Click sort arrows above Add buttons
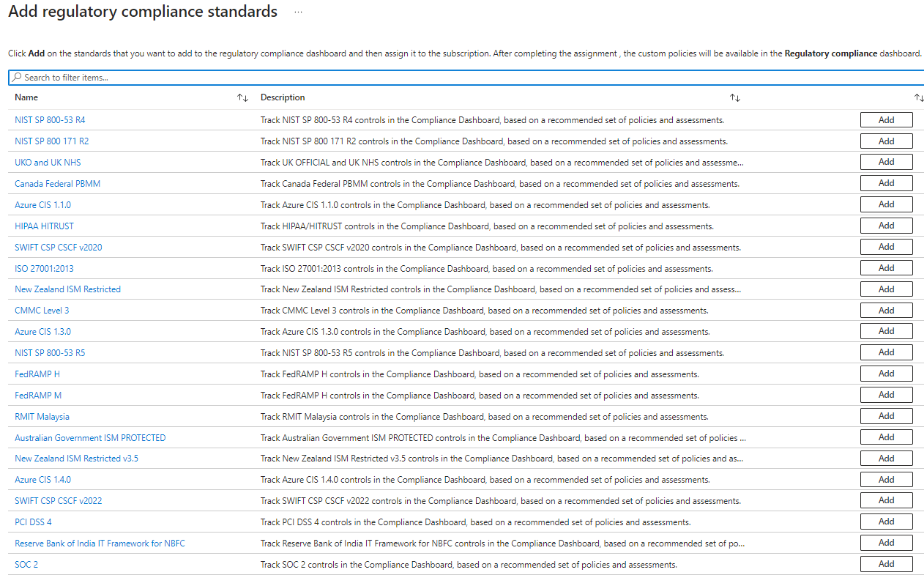Viewport: 924px width, 575px height. tap(918, 98)
